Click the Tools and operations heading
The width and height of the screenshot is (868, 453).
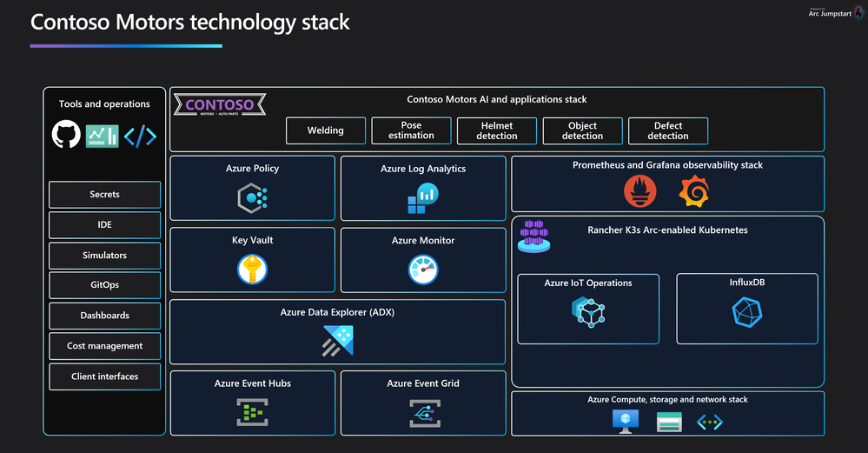pos(104,104)
